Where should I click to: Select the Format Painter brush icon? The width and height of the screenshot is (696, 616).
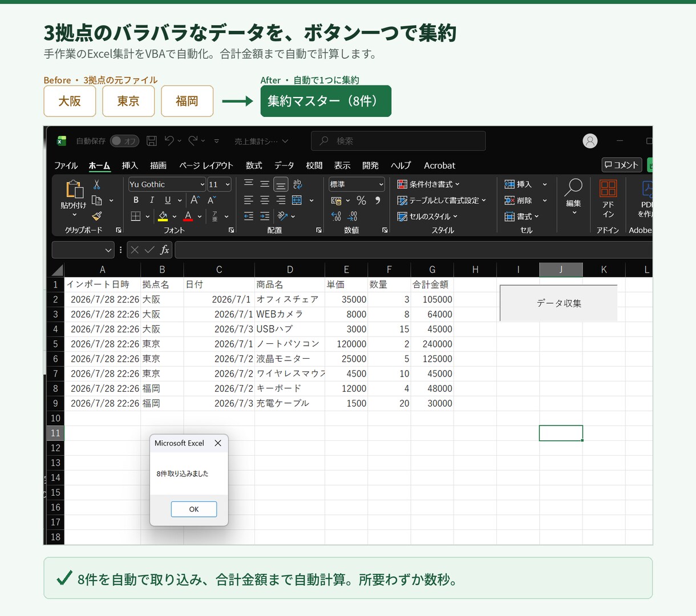(x=97, y=216)
